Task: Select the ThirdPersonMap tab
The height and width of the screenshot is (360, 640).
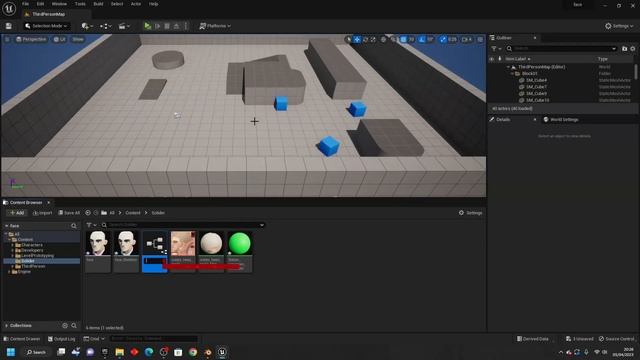Action: click(48, 14)
